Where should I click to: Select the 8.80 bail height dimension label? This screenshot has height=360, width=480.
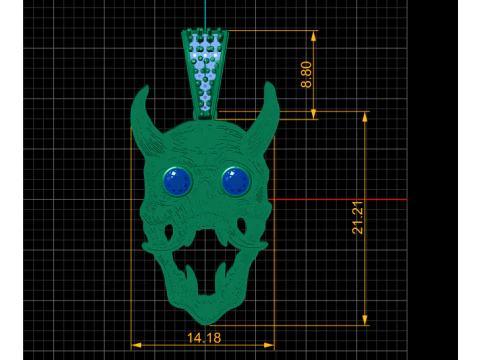coord(306,74)
